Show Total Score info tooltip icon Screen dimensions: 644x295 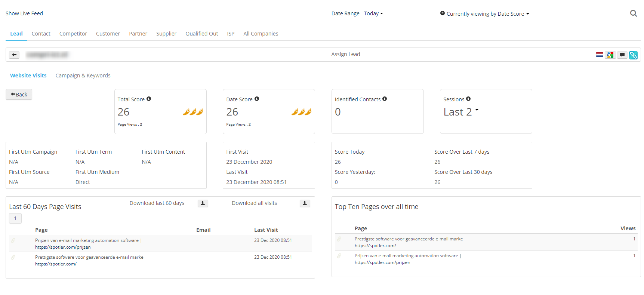149,99
